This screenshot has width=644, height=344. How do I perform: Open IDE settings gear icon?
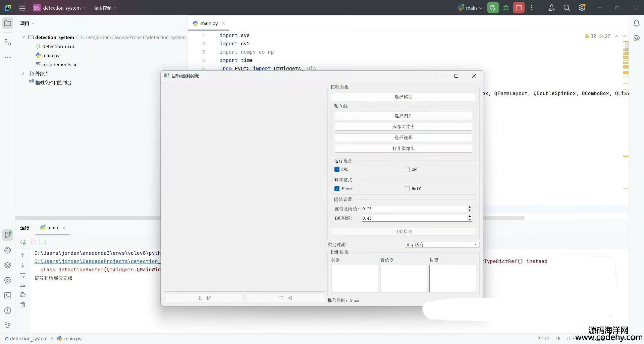[582, 8]
